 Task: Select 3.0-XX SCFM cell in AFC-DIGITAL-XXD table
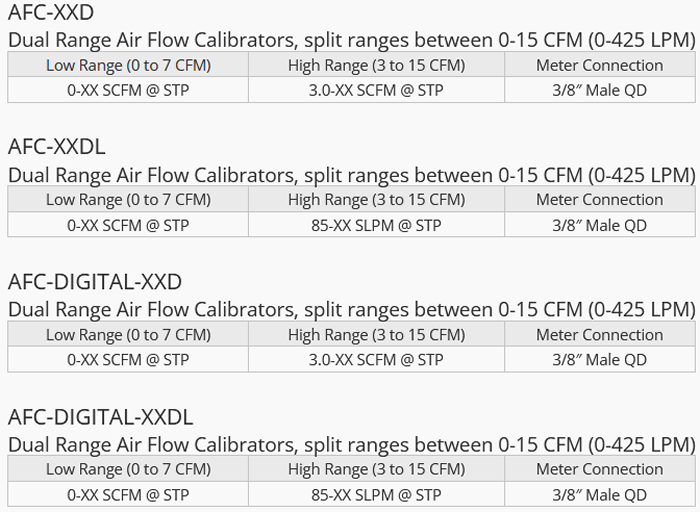(x=376, y=359)
